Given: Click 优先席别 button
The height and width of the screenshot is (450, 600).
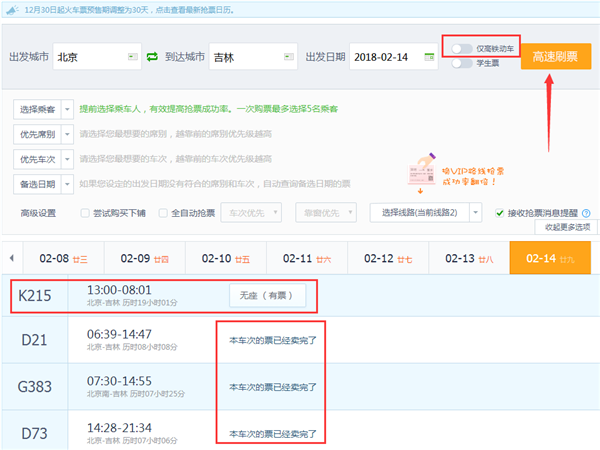Looking at the screenshot, I should click(x=38, y=135).
